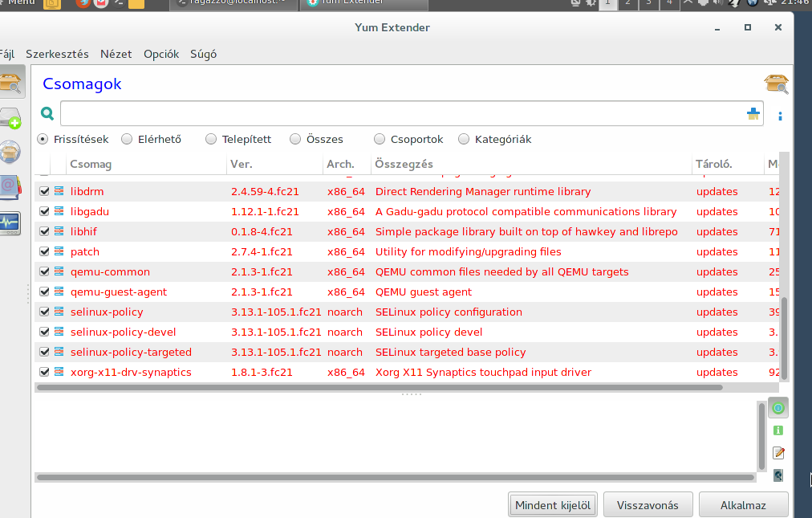812x518 pixels.
Task: Open the Fájl menu
Action: [x=6, y=54]
